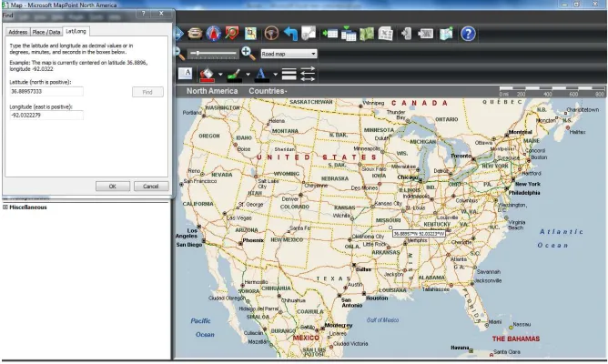
Task: Click Los Angeles on the map
Action: point(187,233)
